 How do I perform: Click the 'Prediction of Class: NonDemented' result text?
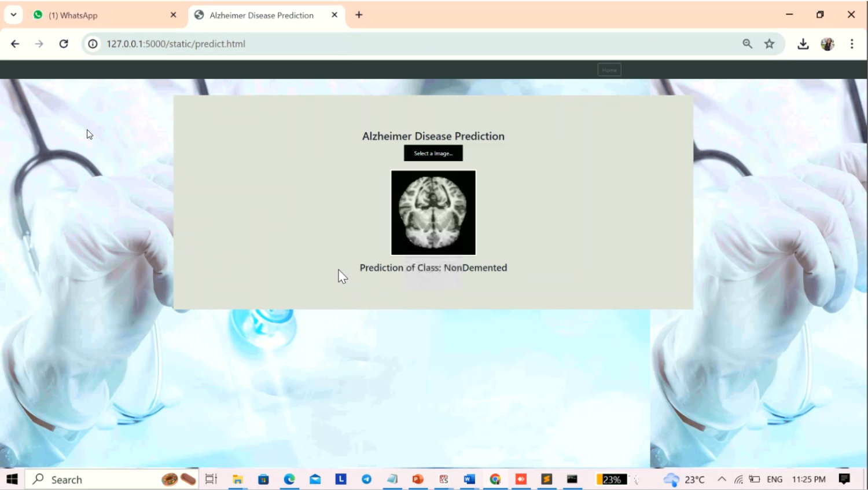pos(433,268)
